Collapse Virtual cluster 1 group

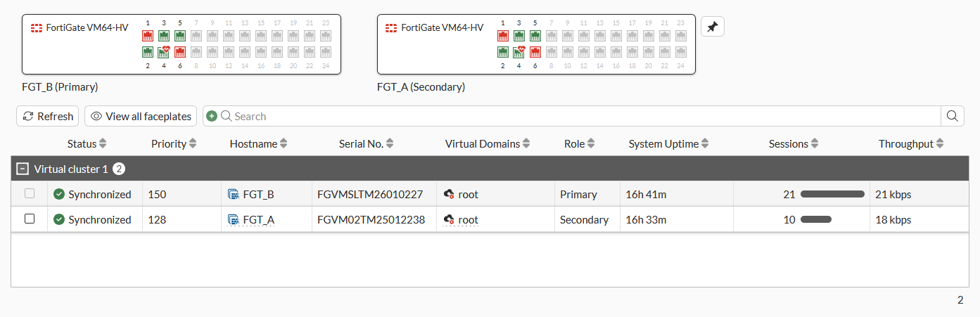coord(23,169)
